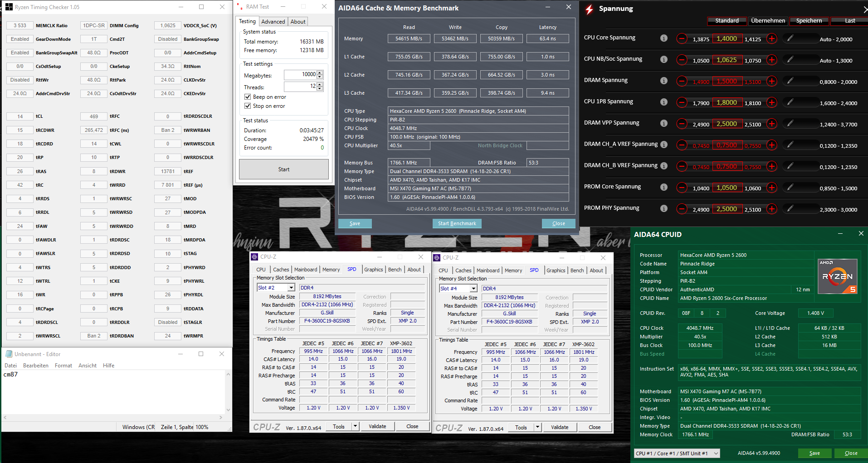Click Start in the RAM Test window
Screen dimensions: 868x463
pos(284,169)
